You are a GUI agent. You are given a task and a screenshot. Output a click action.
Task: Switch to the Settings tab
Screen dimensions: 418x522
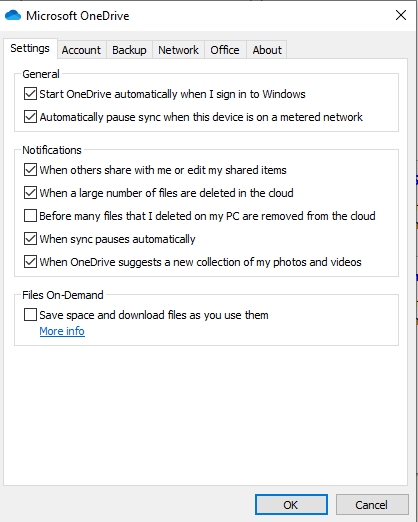(30, 48)
